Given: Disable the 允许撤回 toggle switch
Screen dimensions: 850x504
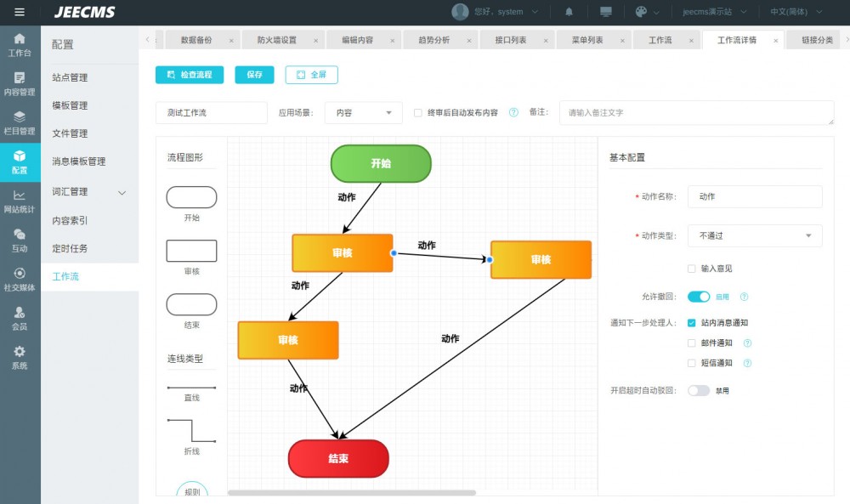Looking at the screenshot, I should 700,297.
